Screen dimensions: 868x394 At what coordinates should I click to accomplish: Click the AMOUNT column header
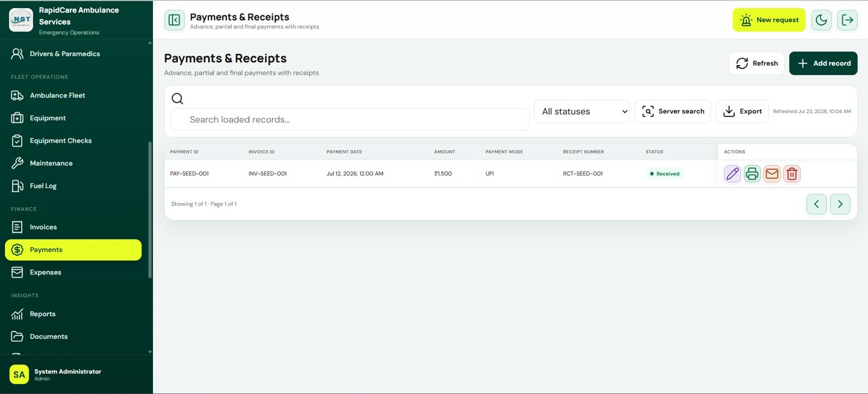coord(445,152)
